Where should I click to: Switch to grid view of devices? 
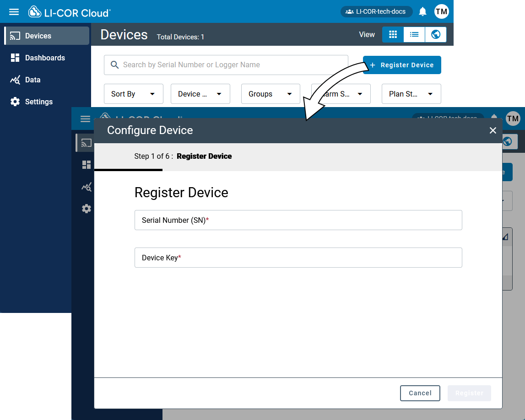[393, 34]
